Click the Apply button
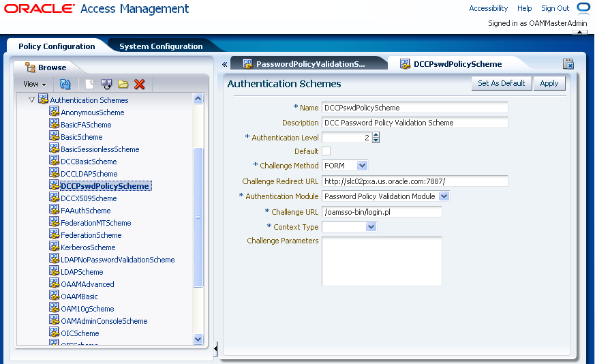The height and width of the screenshot is (364, 595). coord(549,83)
